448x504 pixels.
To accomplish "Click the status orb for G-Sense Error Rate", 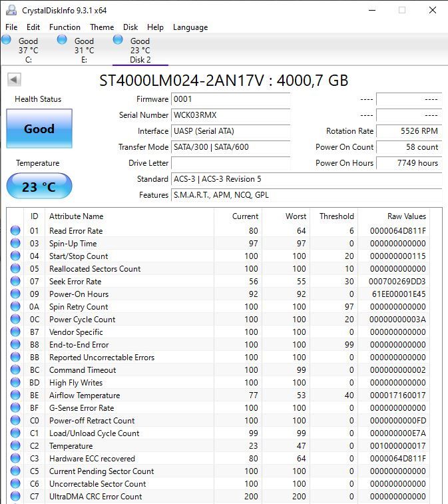I will [15, 407].
